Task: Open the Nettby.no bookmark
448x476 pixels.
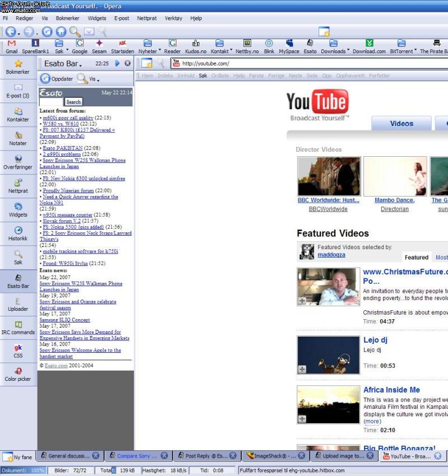Action: pyautogui.click(x=247, y=46)
